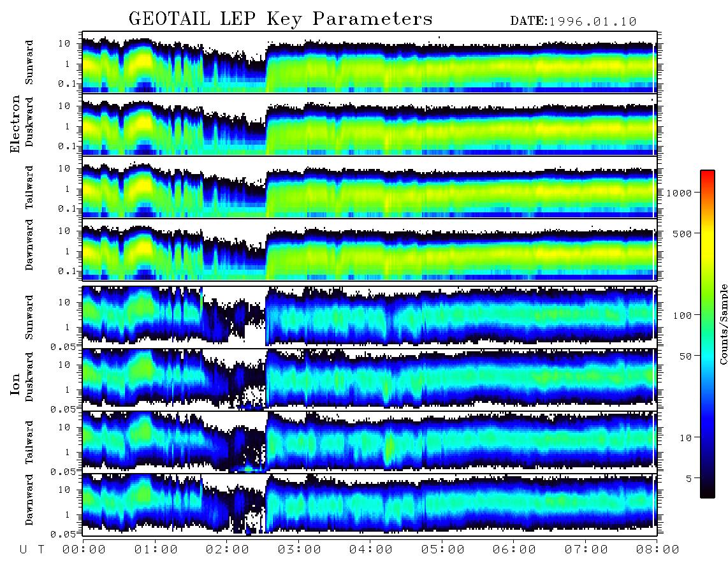Click the vertical Electron group label
Screen dimensions: 728x561
15,124
